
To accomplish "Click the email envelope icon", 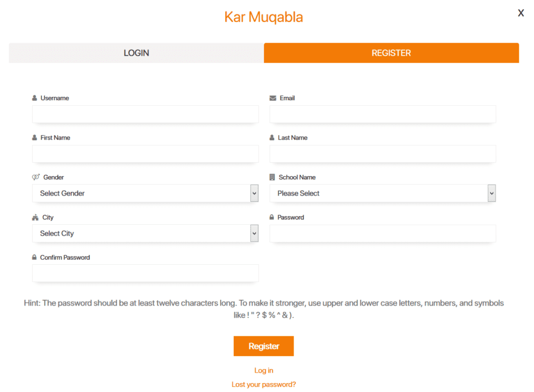I will (x=272, y=97).
